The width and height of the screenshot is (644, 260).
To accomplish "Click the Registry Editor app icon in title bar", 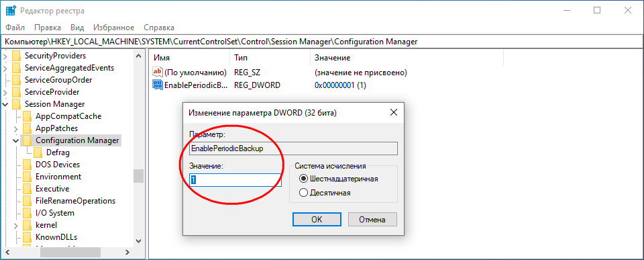I will (11, 11).
